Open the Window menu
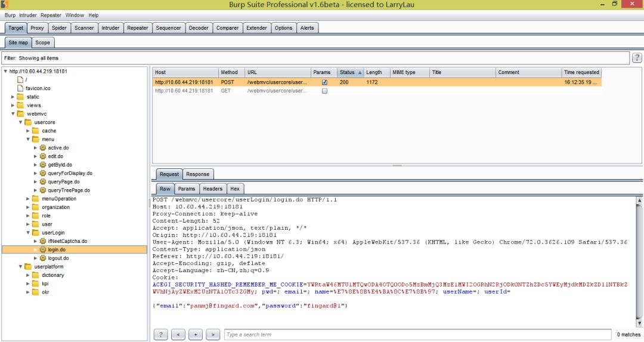The width and height of the screenshot is (644, 342). pos(75,15)
